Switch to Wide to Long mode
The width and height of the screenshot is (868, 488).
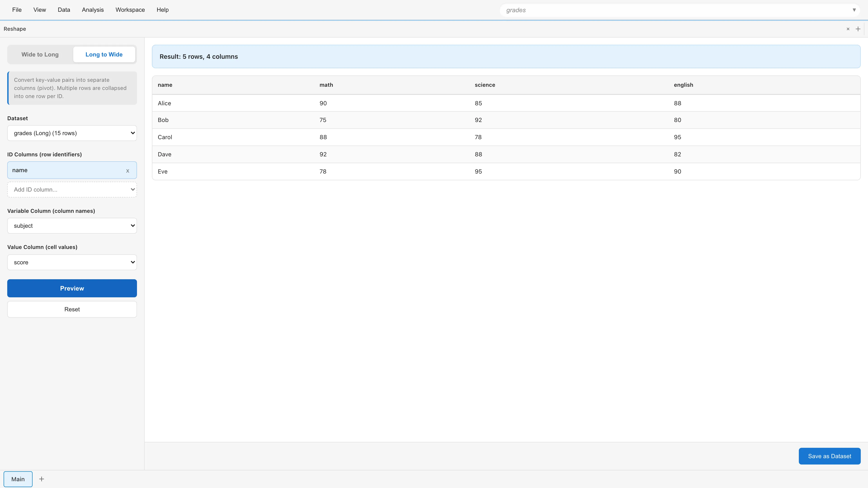click(40, 54)
